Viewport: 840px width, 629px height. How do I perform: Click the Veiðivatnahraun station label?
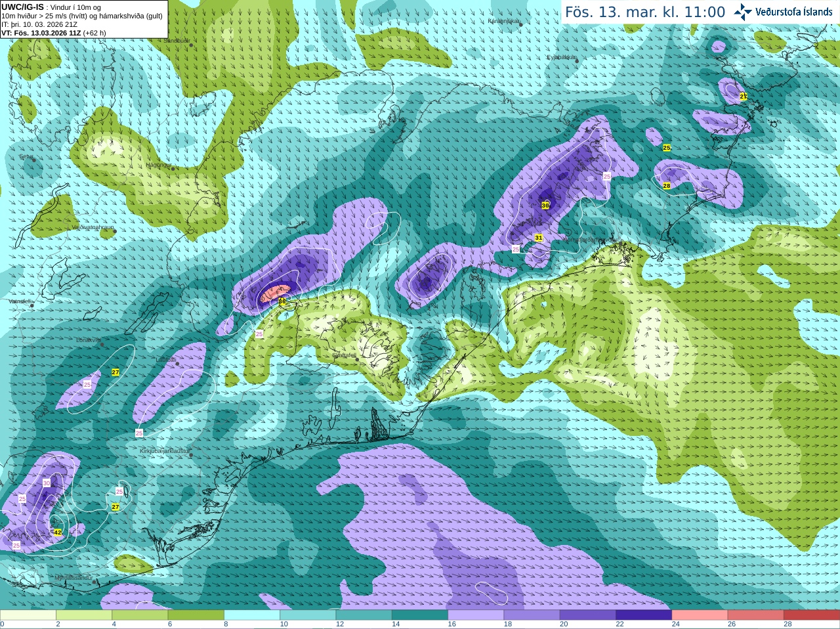93,227
